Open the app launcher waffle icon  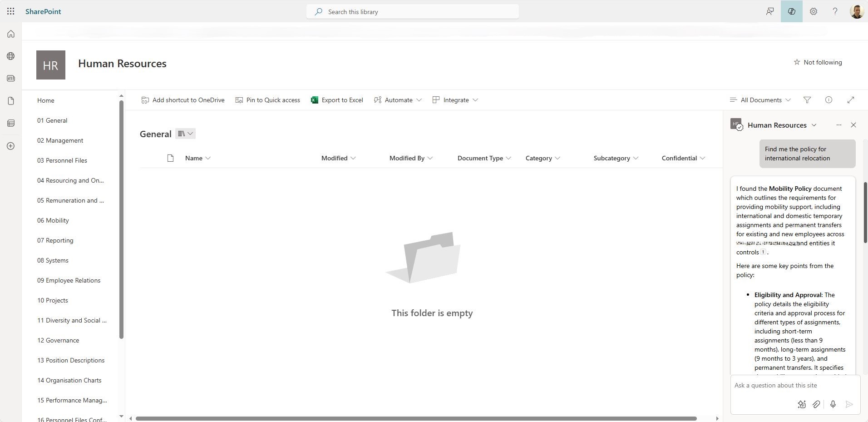click(x=11, y=11)
